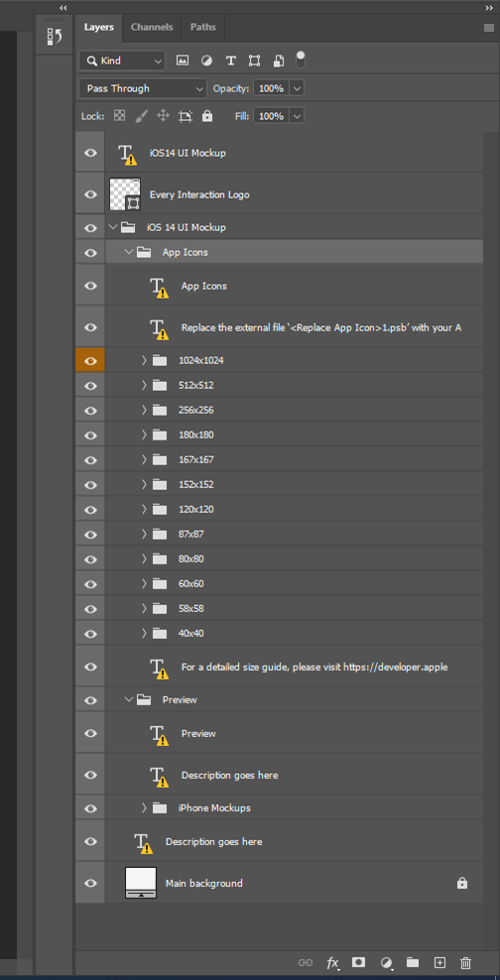Hide the 1024x1024 group
Screen dimensions: 500x980
90,361
